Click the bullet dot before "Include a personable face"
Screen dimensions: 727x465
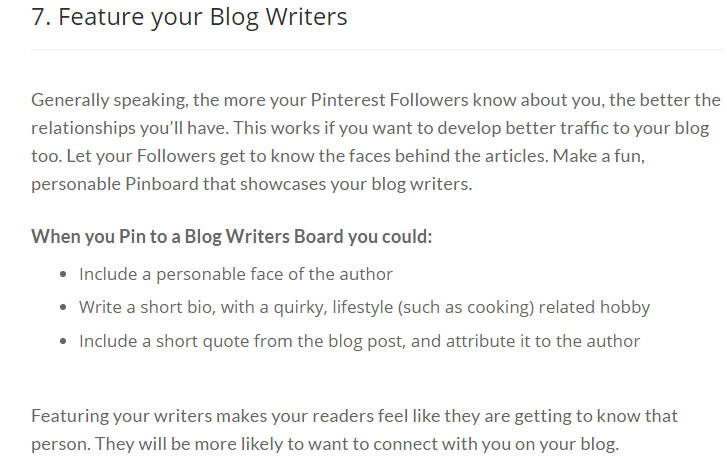(x=64, y=275)
